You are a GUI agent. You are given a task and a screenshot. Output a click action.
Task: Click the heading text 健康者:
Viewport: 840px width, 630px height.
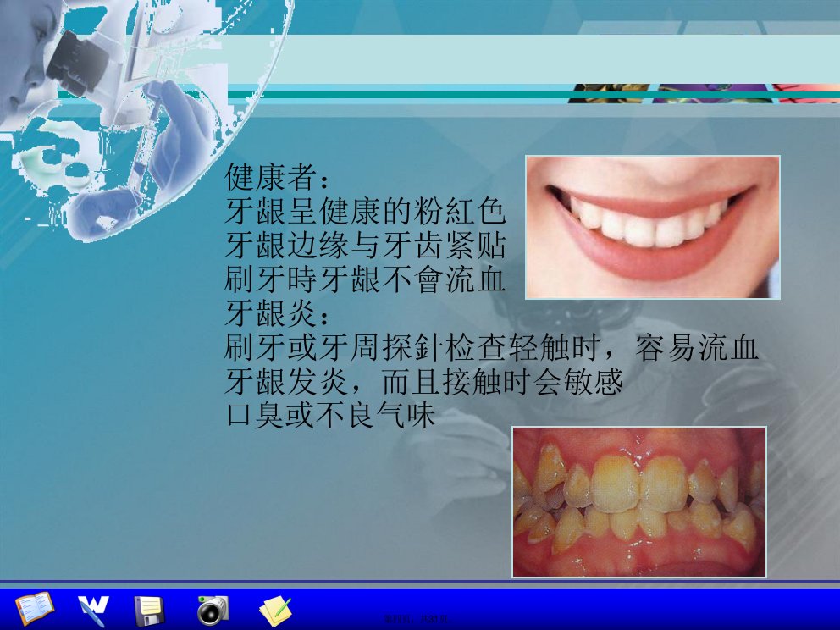(276, 176)
